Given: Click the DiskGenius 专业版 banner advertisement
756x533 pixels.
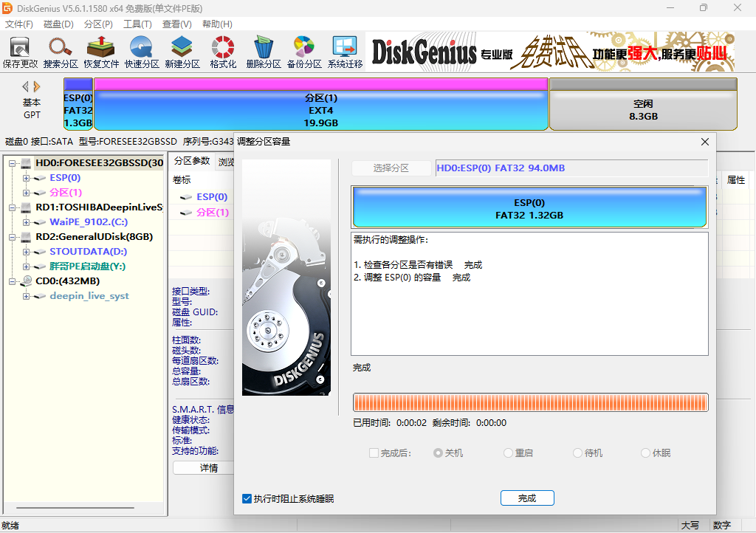Looking at the screenshot, I should [551, 52].
